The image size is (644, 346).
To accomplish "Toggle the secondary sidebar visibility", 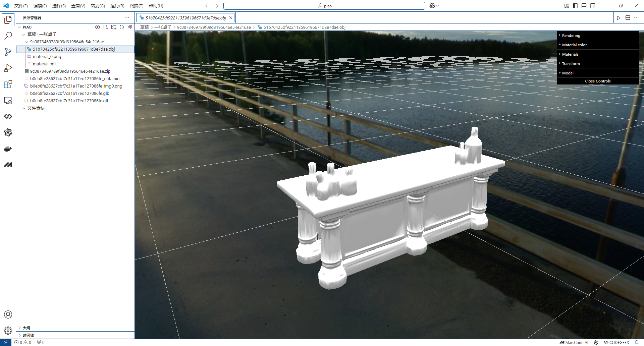I will (593, 6).
